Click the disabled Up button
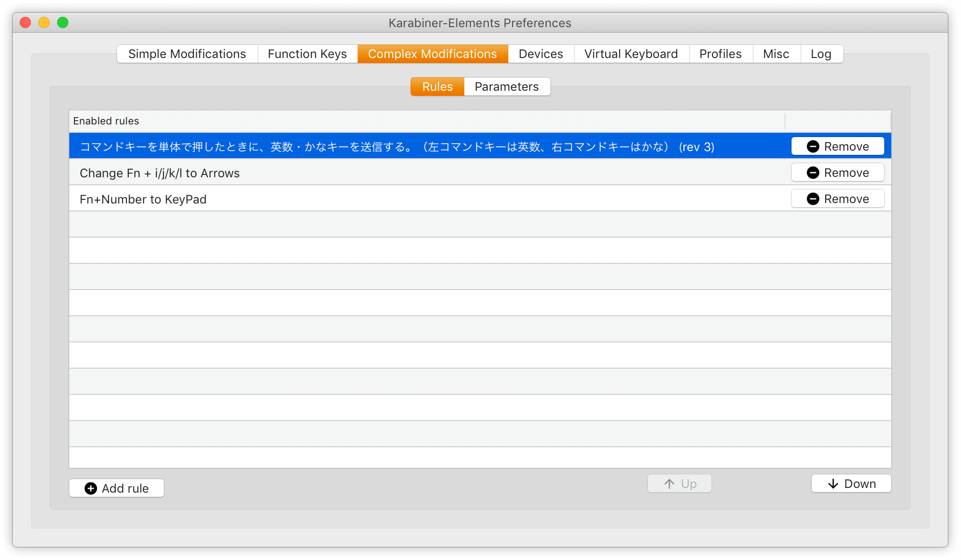The height and width of the screenshot is (560, 961). tap(680, 483)
